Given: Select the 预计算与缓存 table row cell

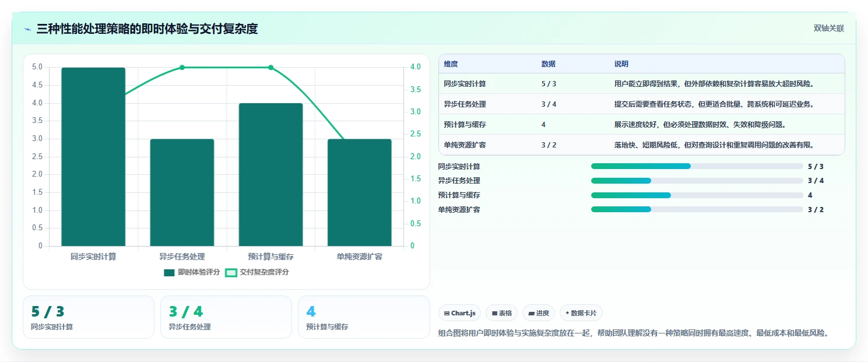Looking at the screenshot, I should click(x=465, y=125).
